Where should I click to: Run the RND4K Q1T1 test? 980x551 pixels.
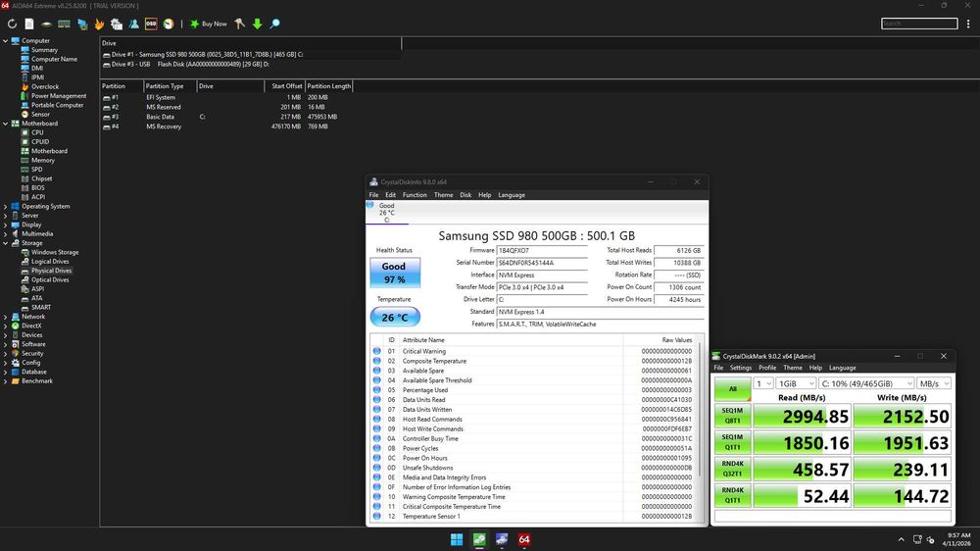(732, 495)
